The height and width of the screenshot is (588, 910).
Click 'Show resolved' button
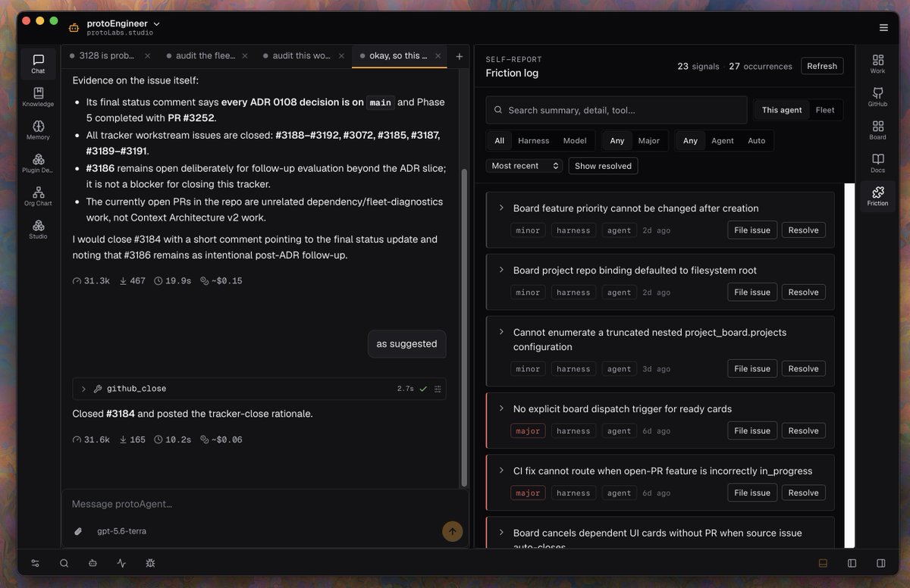pyautogui.click(x=604, y=165)
